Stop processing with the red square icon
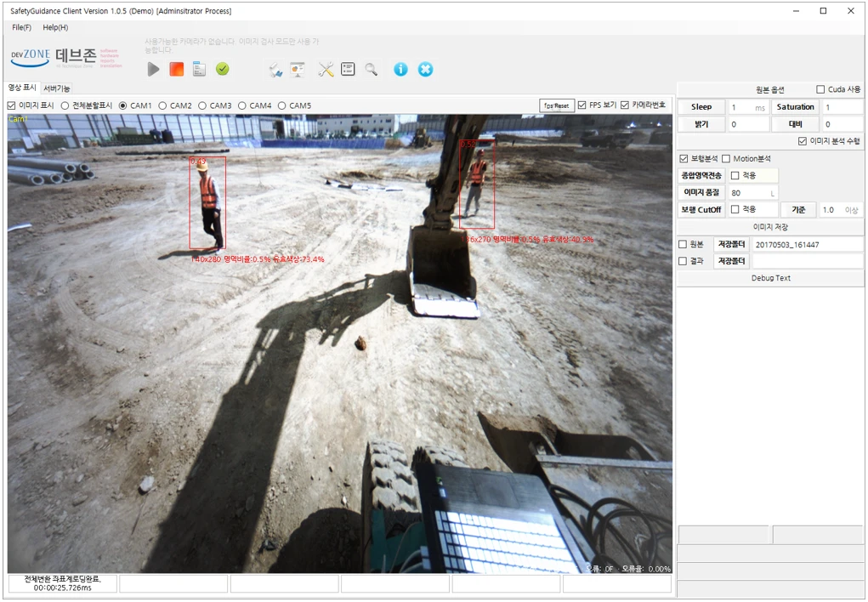Viewport: 868px width, 602px height. click(x=177, y=69)
